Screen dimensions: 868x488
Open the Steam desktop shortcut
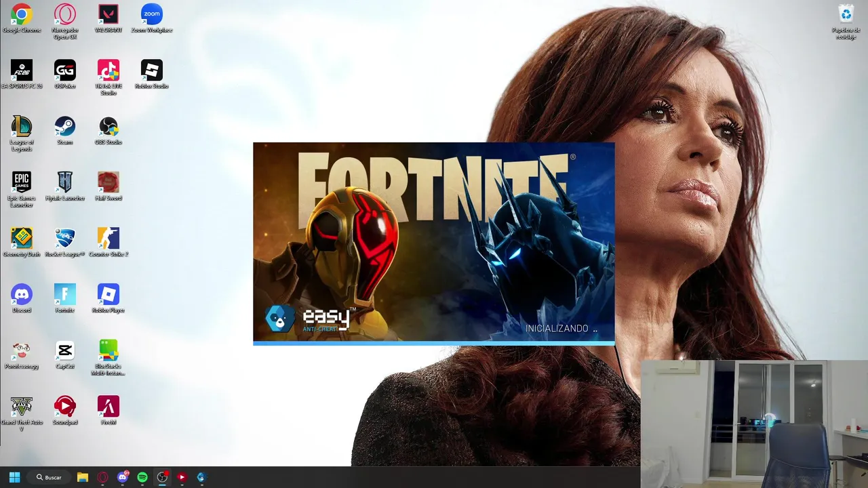(x=65, y=131)
